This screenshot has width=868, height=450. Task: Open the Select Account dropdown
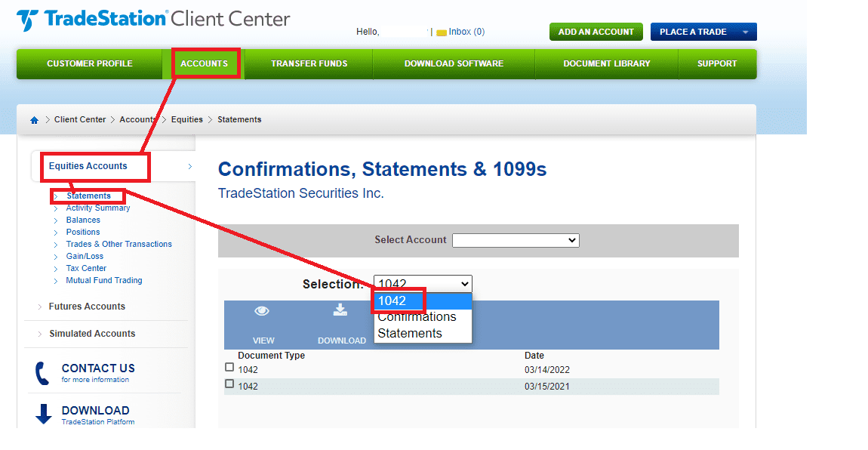[516, 240]
